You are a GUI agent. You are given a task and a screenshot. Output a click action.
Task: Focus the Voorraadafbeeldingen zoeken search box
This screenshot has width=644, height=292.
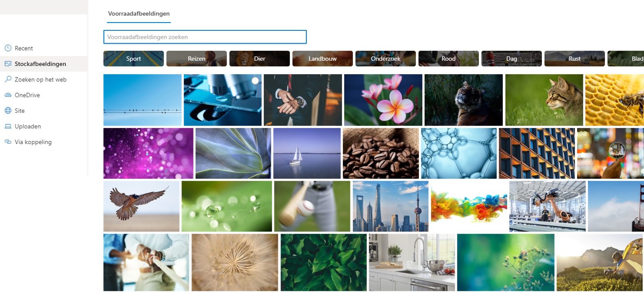click(205, 37)
